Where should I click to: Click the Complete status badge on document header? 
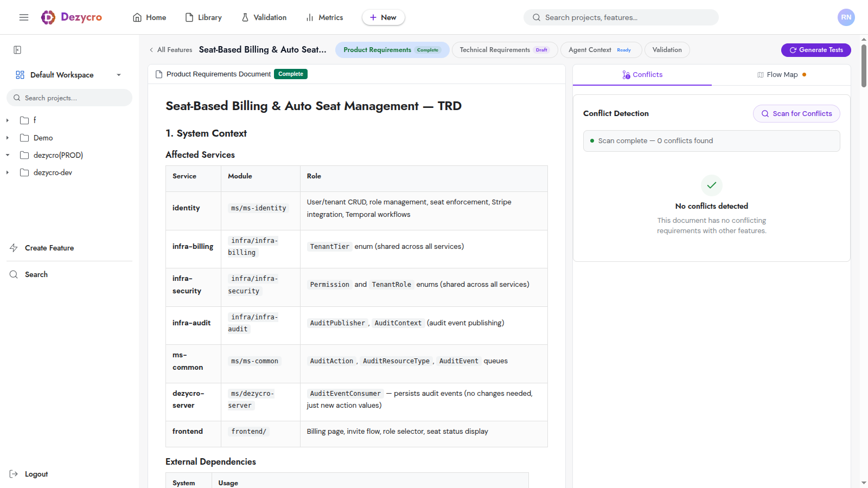(x=291, y=74)
